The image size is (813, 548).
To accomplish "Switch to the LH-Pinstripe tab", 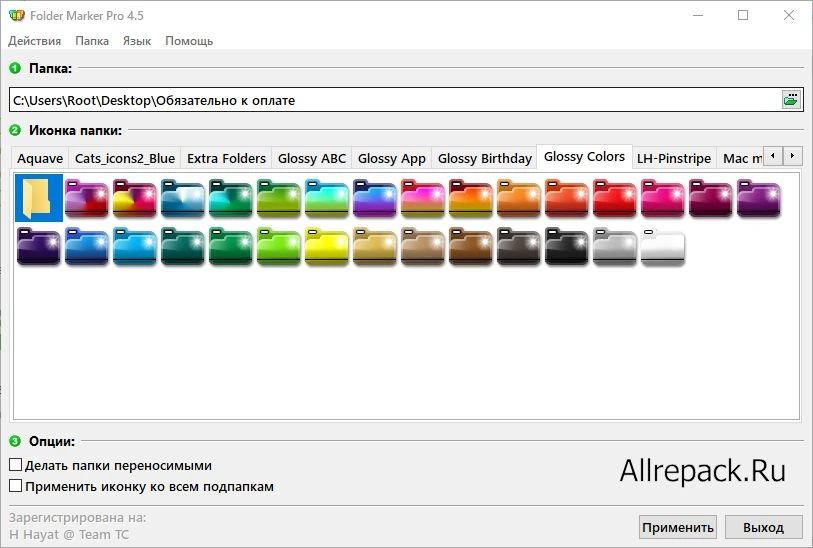I will (x=674, y=158).
